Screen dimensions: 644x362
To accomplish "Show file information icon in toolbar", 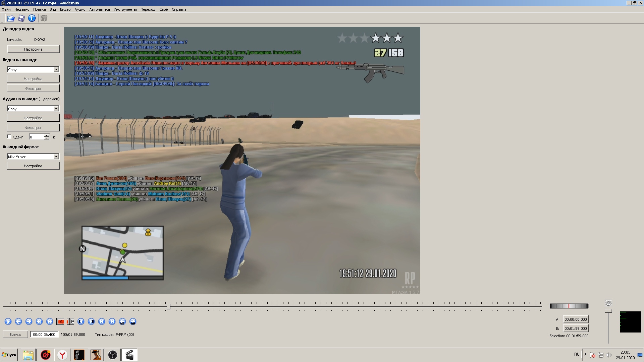I will (x=32, y=18).
